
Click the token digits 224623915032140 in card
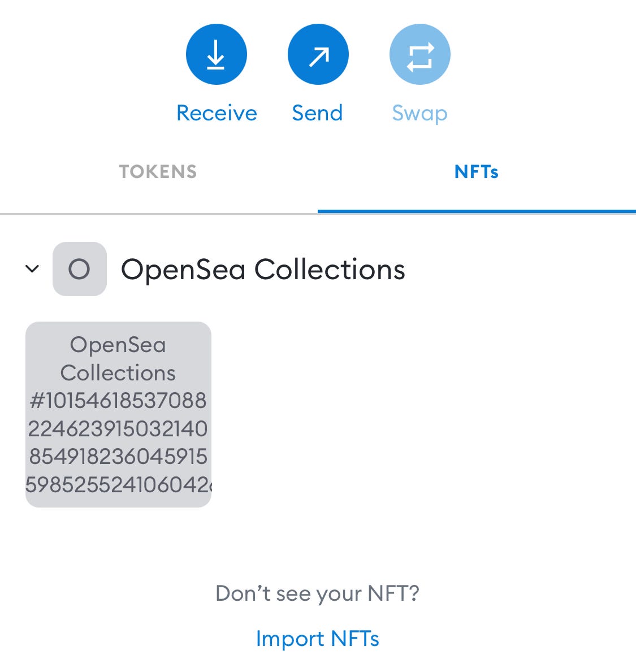(118, 428)
